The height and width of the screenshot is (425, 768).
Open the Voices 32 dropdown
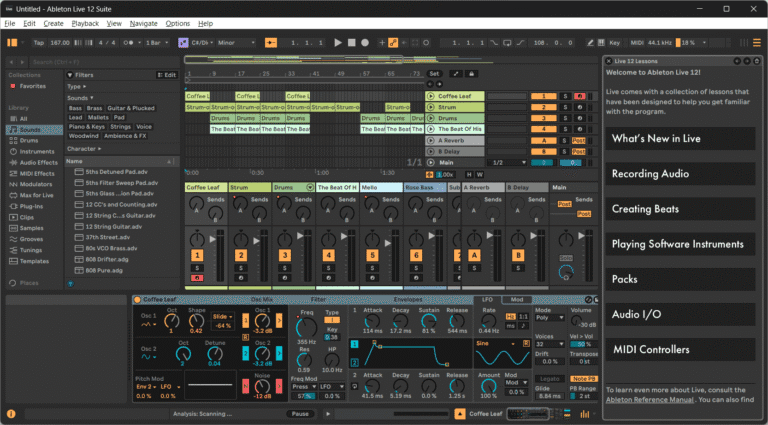550,344
